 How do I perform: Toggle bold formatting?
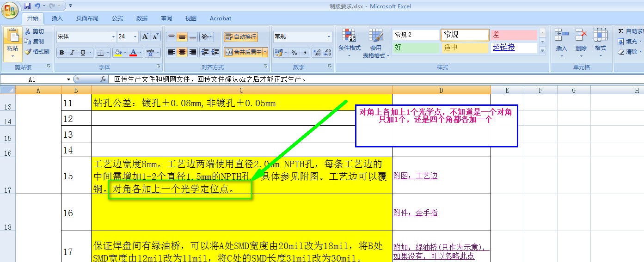[x=61, y=53]
